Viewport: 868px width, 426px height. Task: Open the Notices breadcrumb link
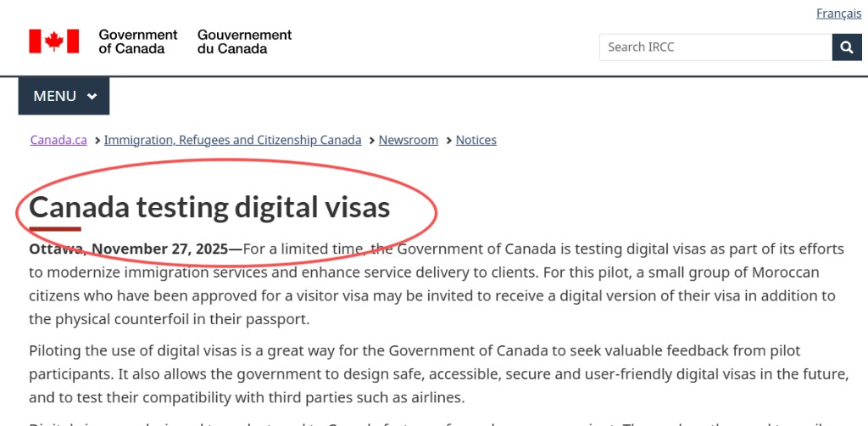[476, 140]
